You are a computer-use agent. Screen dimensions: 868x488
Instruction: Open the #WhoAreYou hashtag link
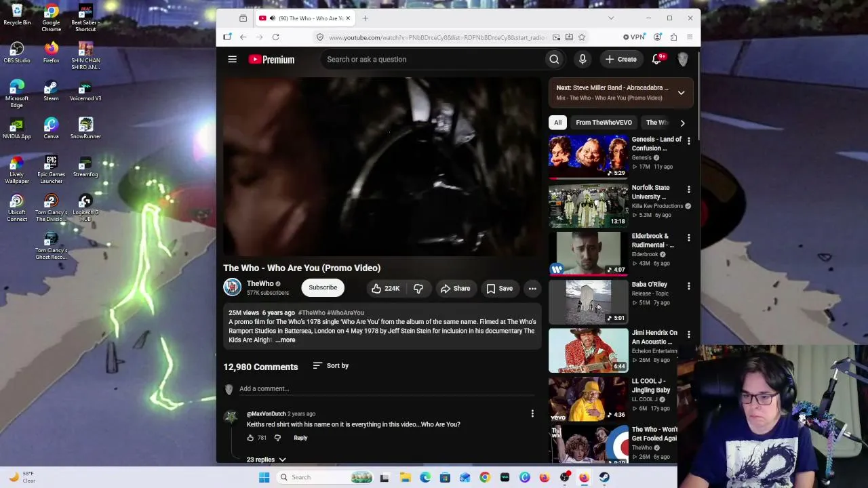point(346,313)
